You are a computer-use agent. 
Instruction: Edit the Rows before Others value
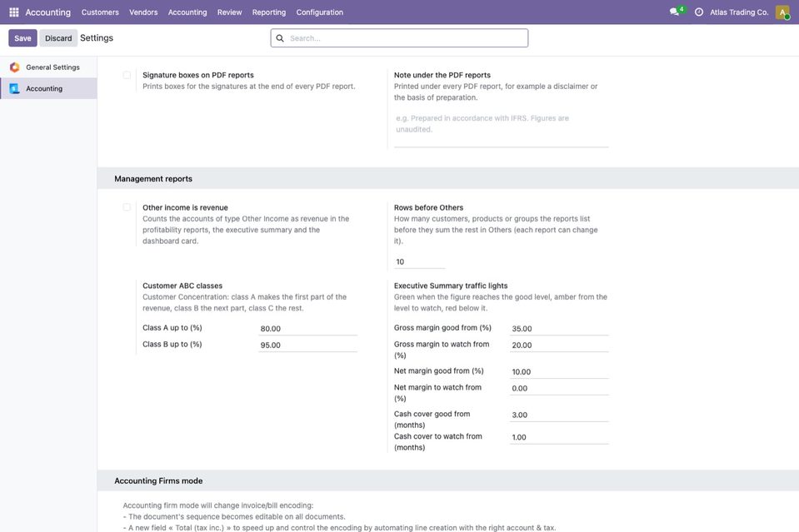(x=419, y=261)
